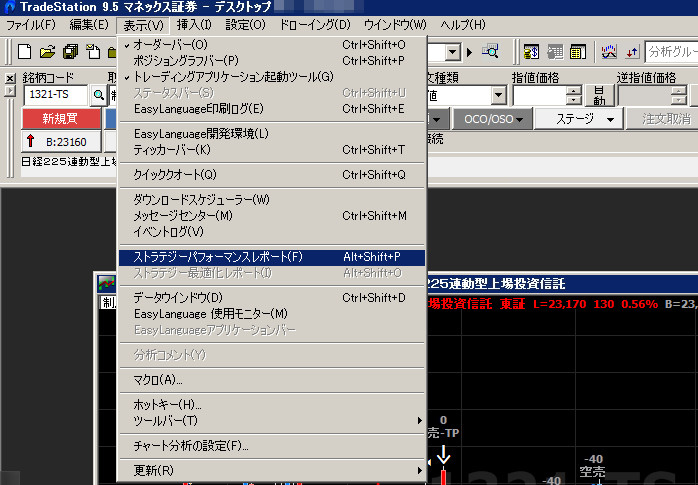Expand the 更新 submenu arrow

tap(270, 470)
